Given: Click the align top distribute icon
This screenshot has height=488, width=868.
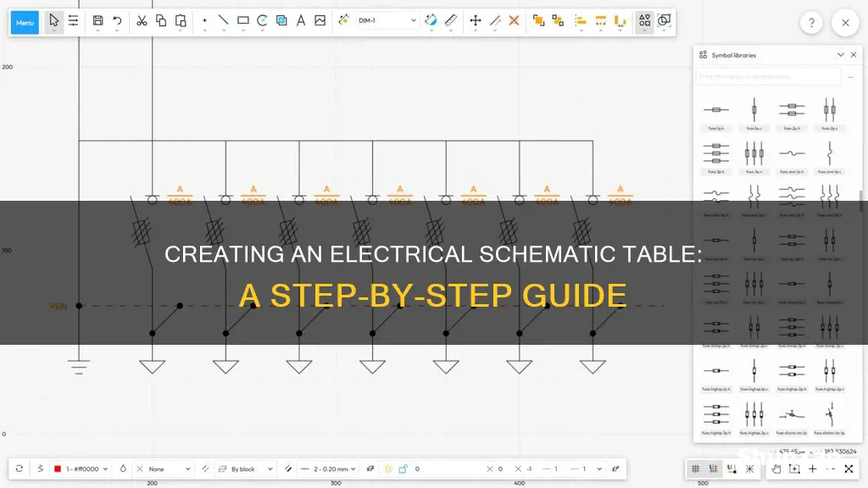Looking at the screenshot, I should pos(601,21).
